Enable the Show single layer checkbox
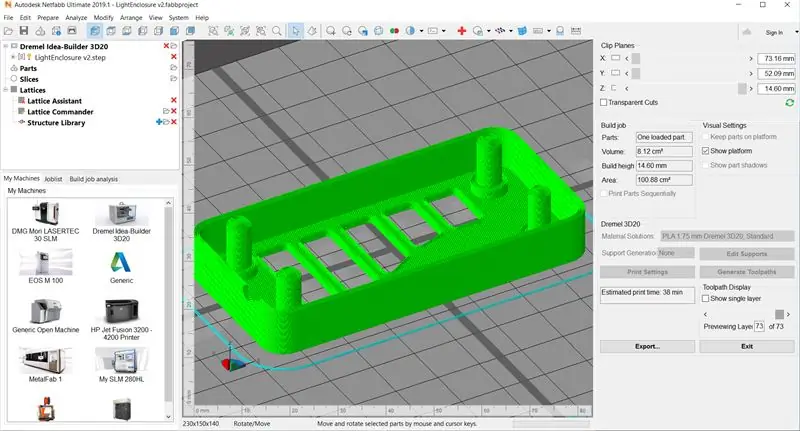This screenshot has height=431, width=800. coord(706,298)
